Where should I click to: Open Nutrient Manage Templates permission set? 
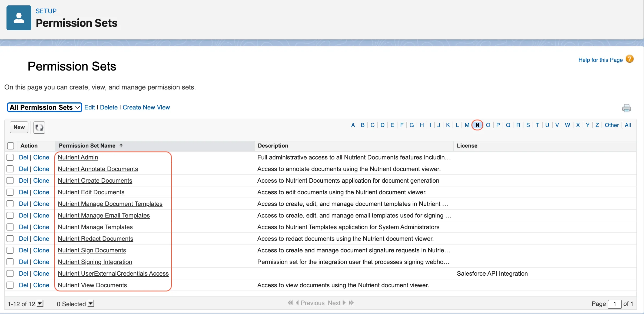point(95,227)
